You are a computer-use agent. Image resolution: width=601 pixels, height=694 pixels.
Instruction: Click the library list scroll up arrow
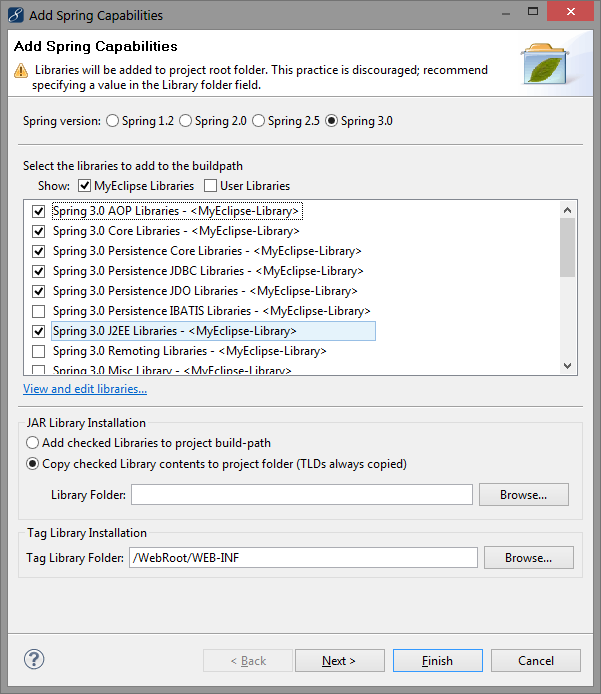click(567, 210)
